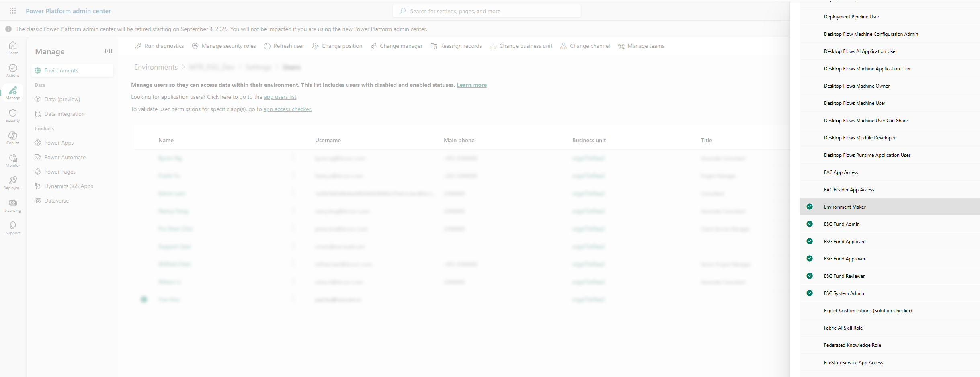This screenshot has width=980, height=377.
Task: Click the Change manager icon
Action: point(374,46)
